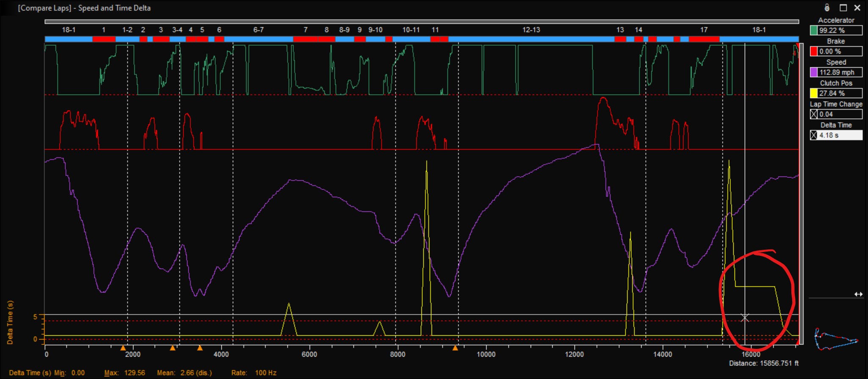Viewport: 868px width, 379px height.
Task: Select track section 12-13 label
Action: pyautogui.click(x=531, y=30)
